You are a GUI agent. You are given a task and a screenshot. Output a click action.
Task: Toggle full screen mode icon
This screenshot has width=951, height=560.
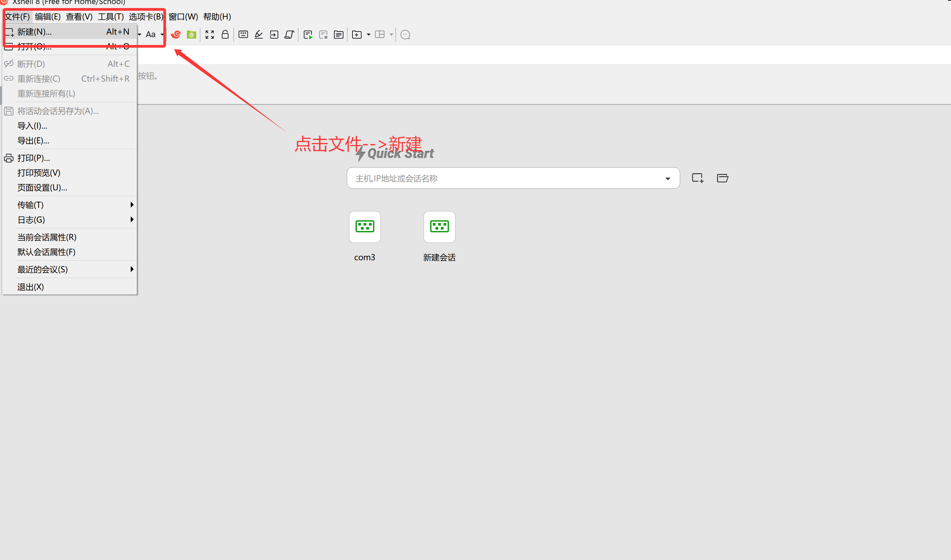point(210,35)
